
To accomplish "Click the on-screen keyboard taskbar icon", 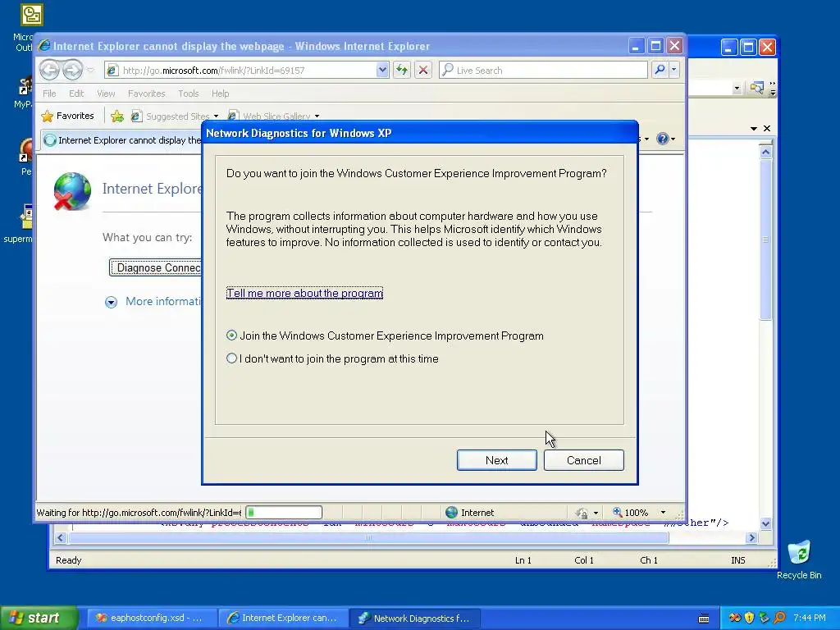I will click(704, 619).
